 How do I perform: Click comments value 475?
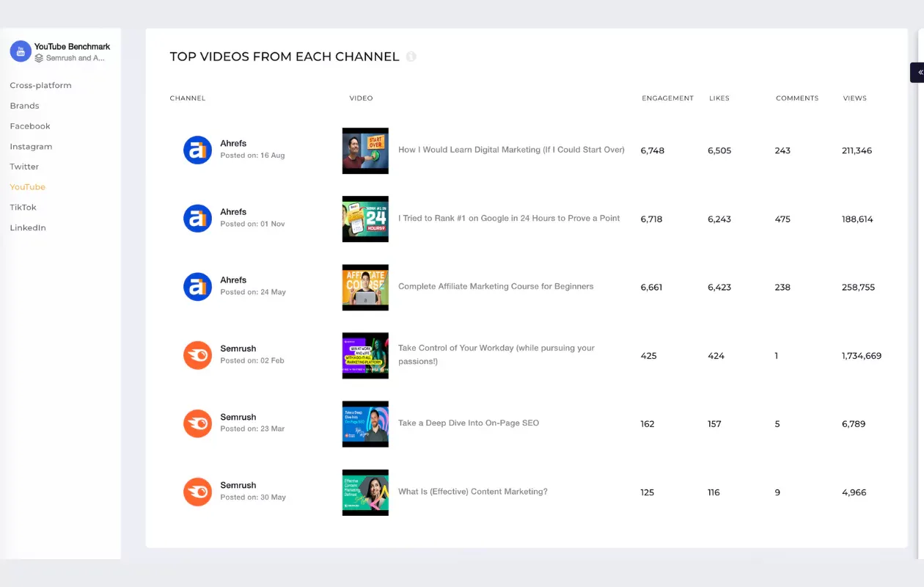(x=782, y=219)
